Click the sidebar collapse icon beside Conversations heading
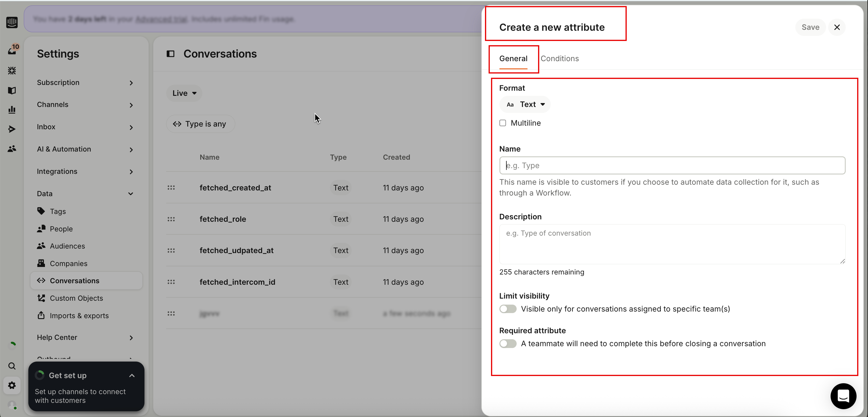 pyautogui.click(x=170, y=54)
